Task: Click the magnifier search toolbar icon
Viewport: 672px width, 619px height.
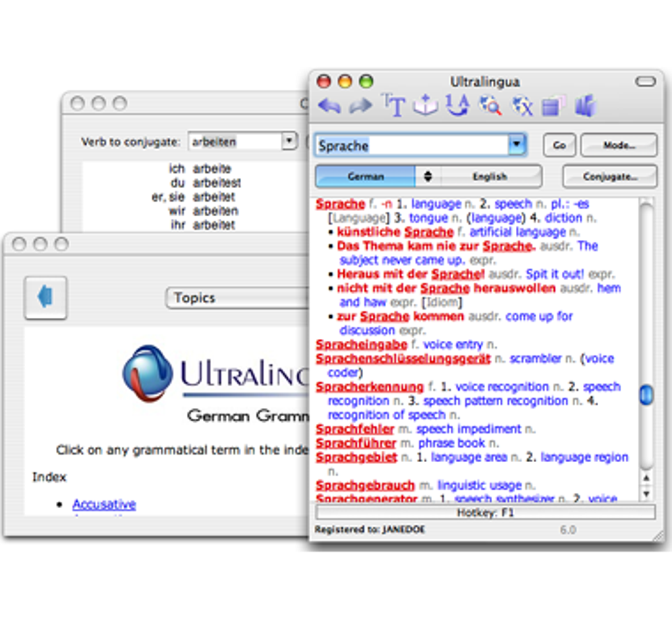Action: [490, 105]
